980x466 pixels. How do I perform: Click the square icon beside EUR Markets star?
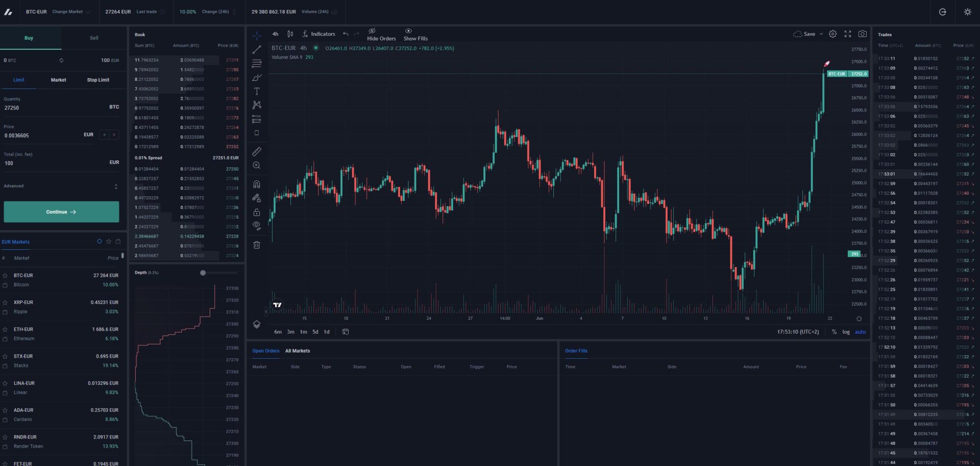(118, 242)
